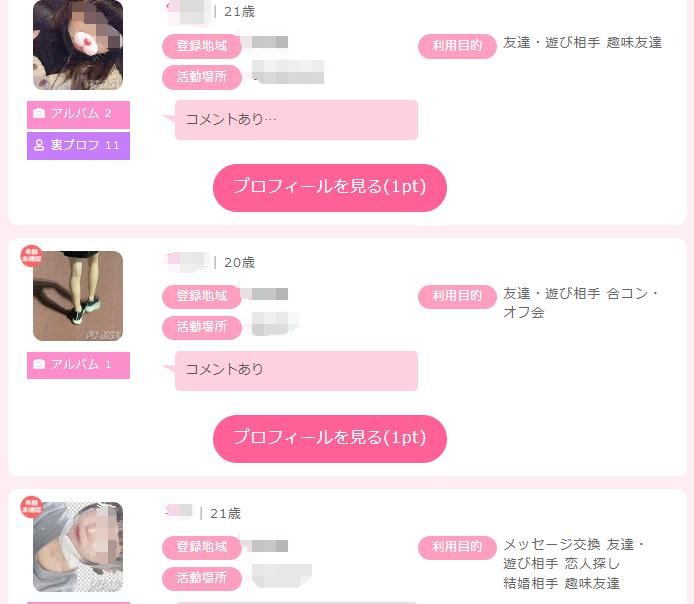694x604 pixels.
Task: View the 20歳 user's profile (1pt)
Action: (x=330, y=439)
